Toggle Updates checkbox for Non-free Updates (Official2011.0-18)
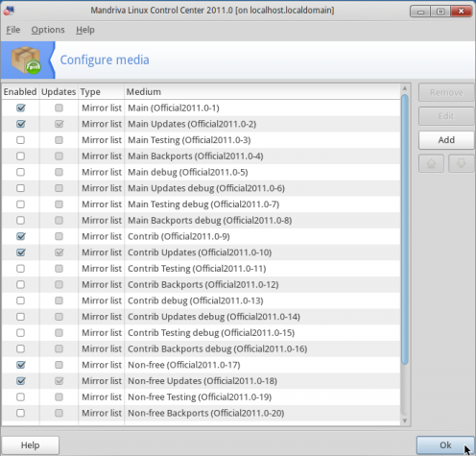The width and height of the screenshot is (476, 456). coord(59,381)
